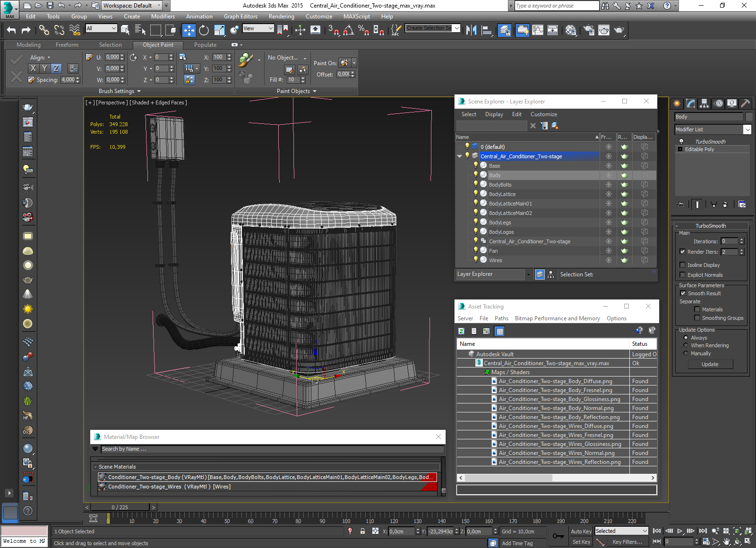Enable the Isoline Display checkbox
Image resolution: width=756 pixels, height=548 pixels.
pos(682,265)
